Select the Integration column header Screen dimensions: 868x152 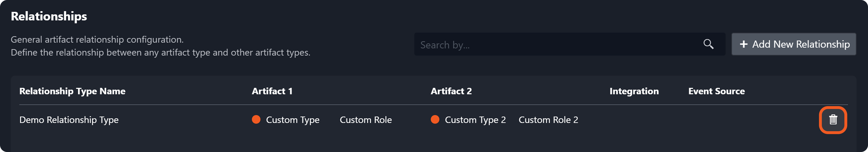tap(634, 91)
